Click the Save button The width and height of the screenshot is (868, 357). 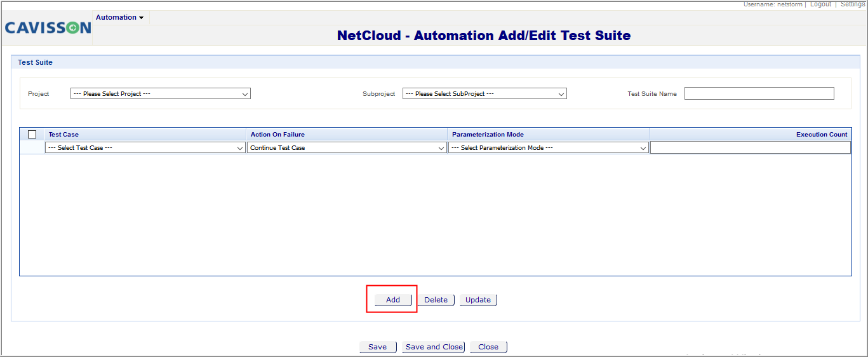point(378,347)
